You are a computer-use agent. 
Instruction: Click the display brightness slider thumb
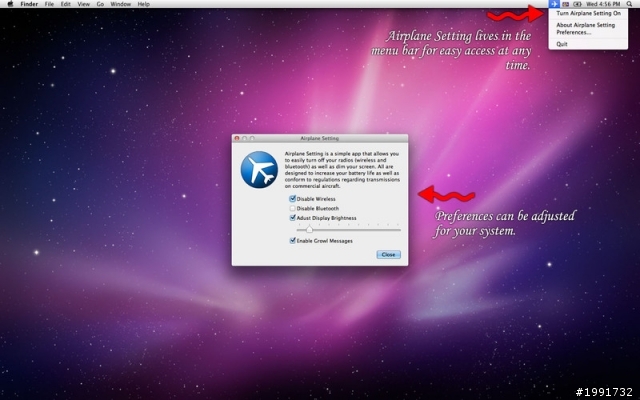click(x=309, y=229)
